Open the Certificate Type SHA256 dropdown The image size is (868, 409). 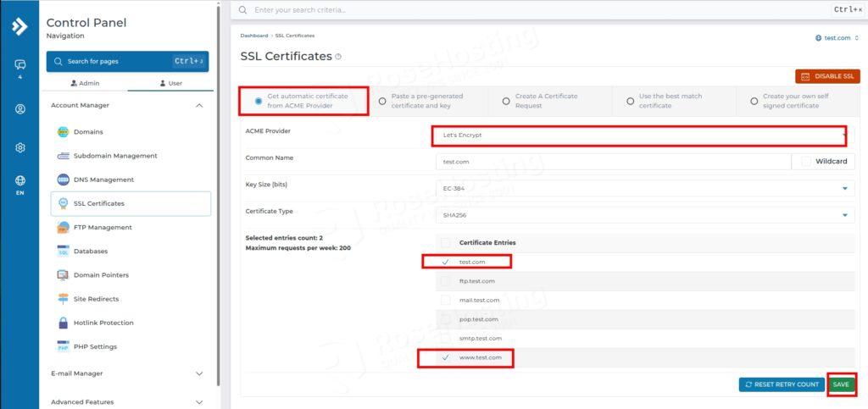point(645,215)
